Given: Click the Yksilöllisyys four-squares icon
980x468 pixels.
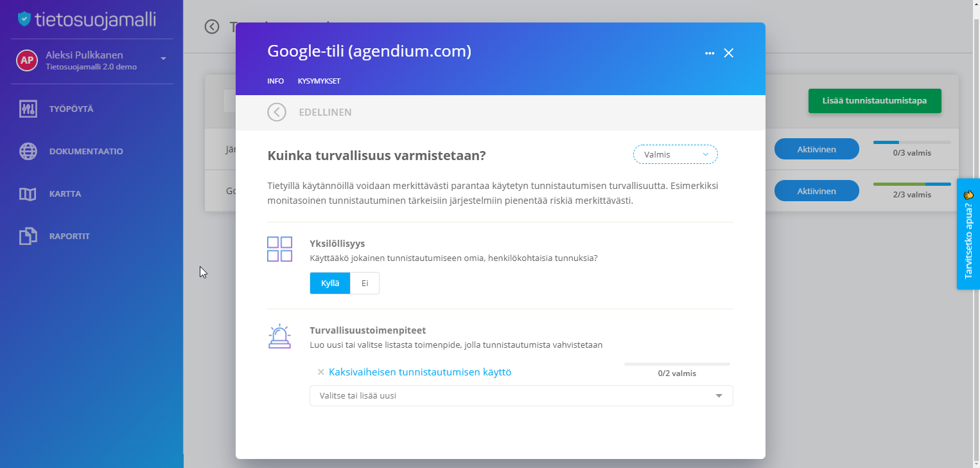Looking at the screenshot, I should pyautogui.click(x=280, y=249).
